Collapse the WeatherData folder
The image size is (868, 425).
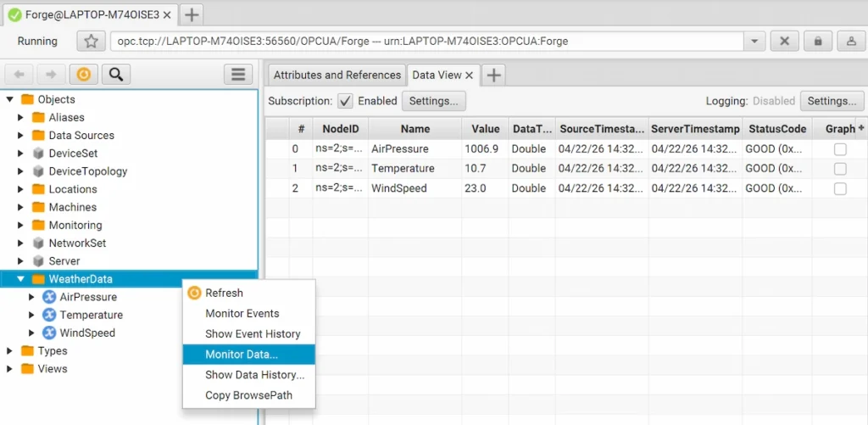[x=20, y=279]
